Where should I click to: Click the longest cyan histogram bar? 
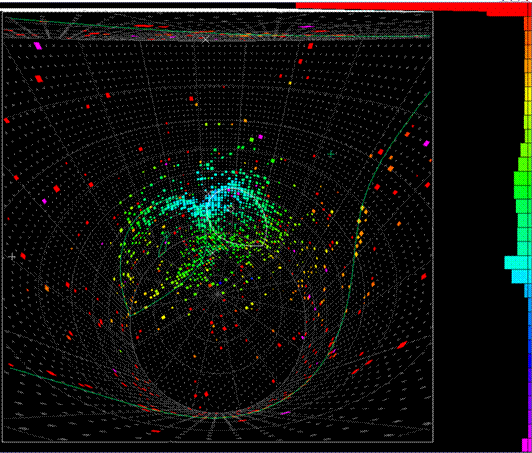[518, 263]
